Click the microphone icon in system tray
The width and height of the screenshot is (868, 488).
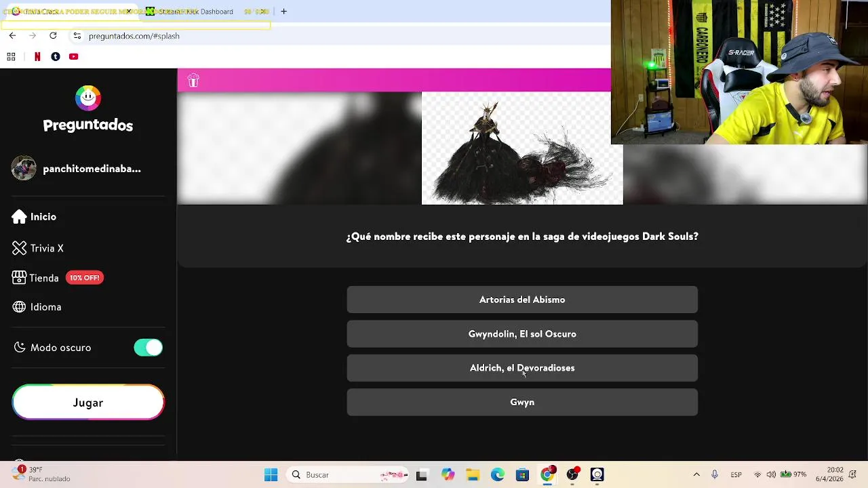coord(715,475)
